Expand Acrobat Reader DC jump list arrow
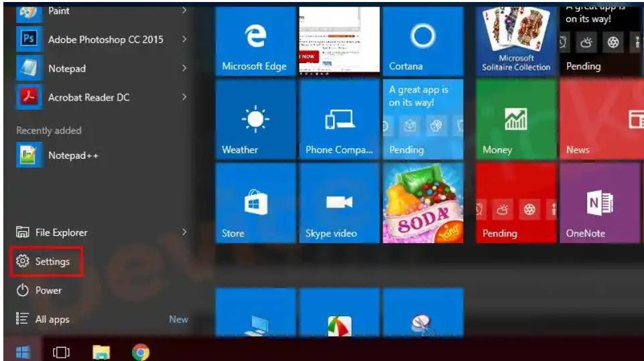 pos(184,97)
